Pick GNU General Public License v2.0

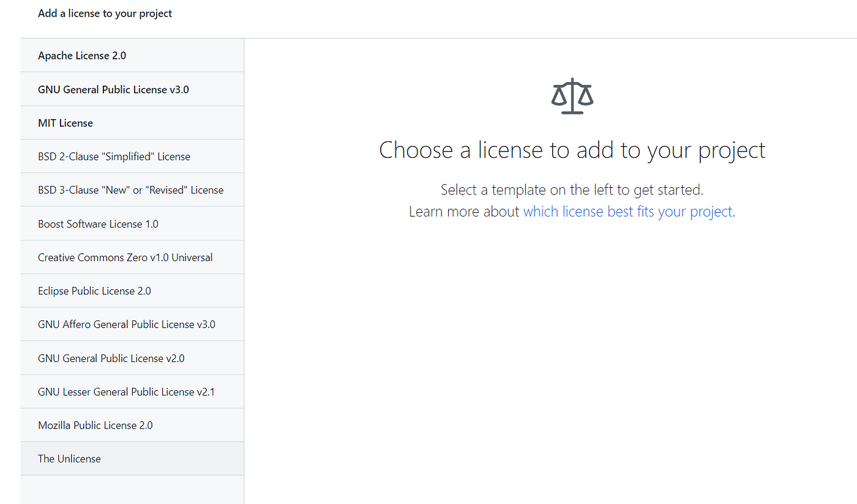point(132,358)
